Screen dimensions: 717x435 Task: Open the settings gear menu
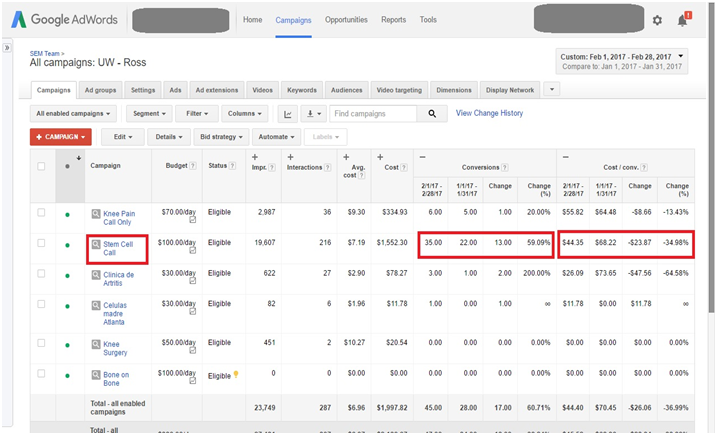click(x=657, y=20)
